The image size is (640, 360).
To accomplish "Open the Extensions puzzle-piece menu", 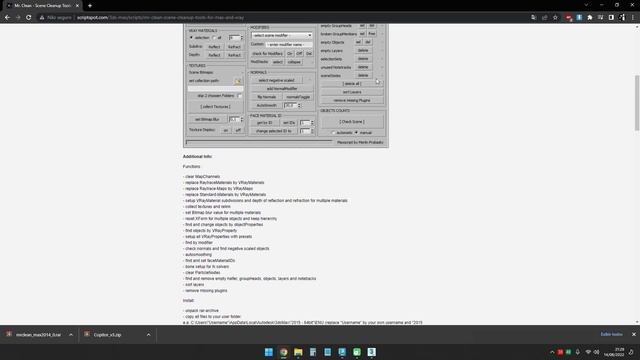I will point(590,18).
